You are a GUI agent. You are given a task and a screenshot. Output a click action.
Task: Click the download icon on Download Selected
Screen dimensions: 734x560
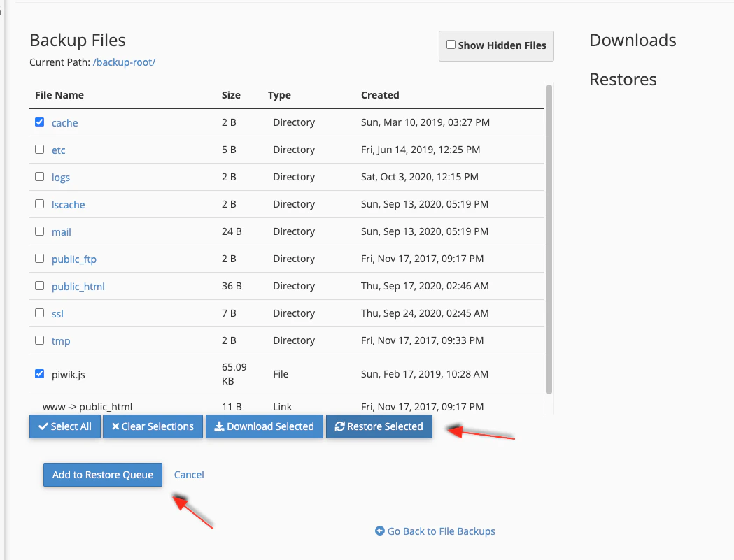coord(218,426)
